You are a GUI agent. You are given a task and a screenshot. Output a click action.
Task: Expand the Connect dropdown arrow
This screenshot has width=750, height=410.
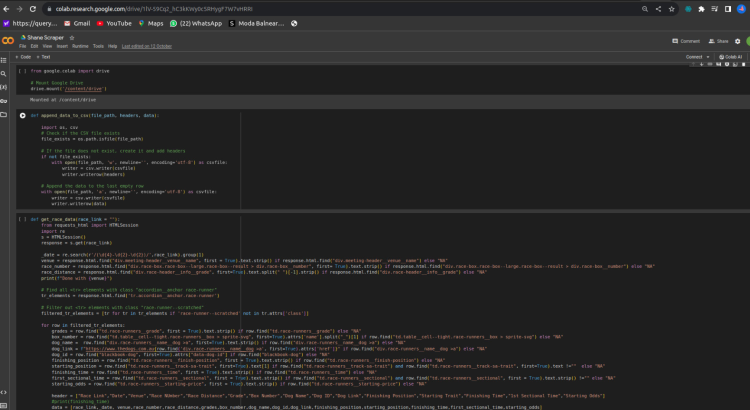[x=709, y=57]
